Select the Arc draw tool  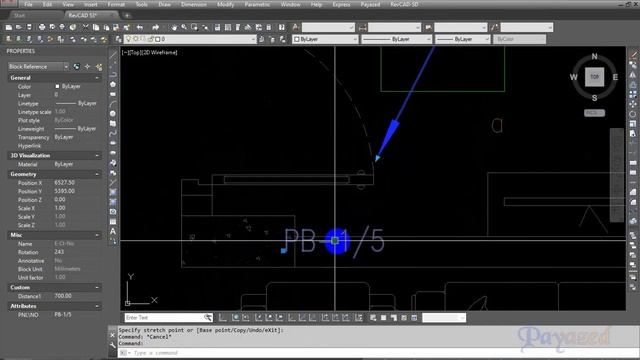click(x=113, y=104)
